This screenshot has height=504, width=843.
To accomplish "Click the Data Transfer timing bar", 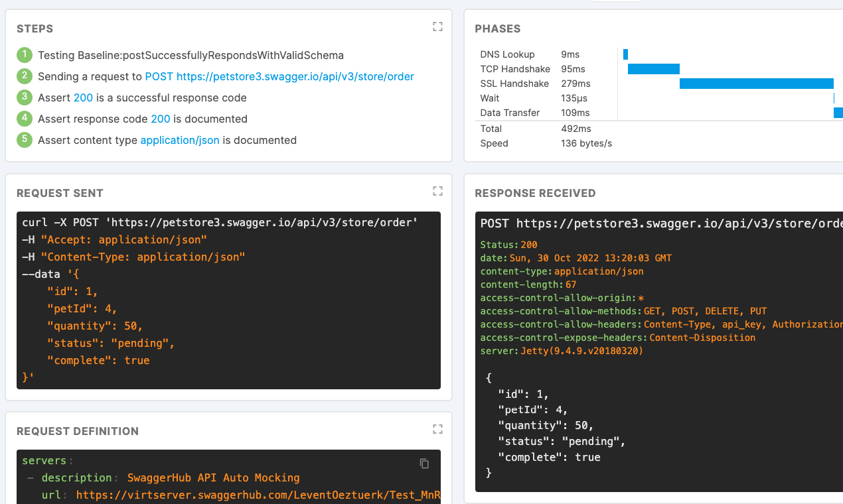I will (838, 113).
